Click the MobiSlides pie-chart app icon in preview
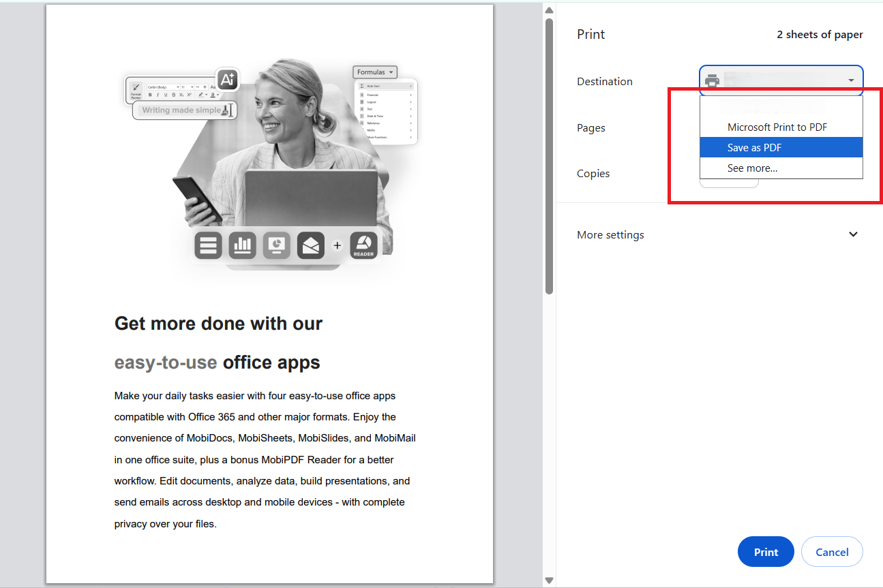Viewport: 883px width, 588px height. tap(276, 245)
